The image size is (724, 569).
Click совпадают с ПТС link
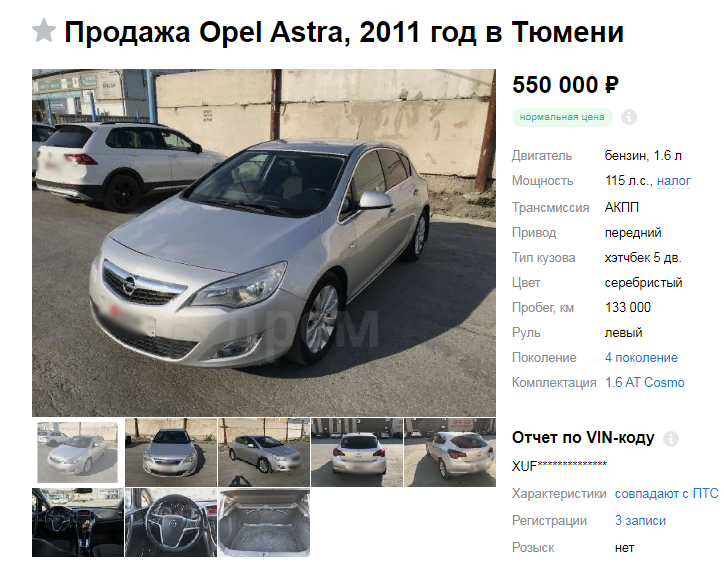click(666, 494)
